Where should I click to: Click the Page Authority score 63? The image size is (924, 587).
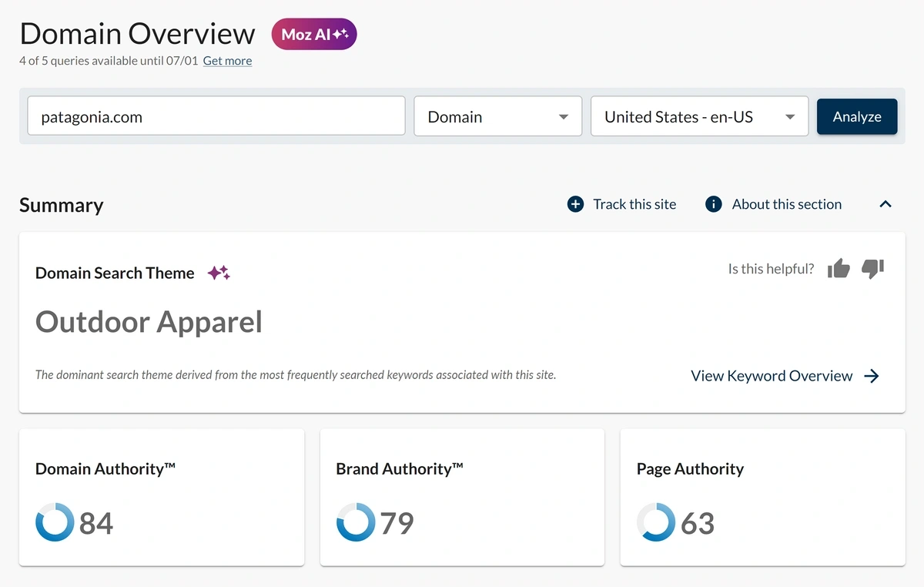point(698,524)
